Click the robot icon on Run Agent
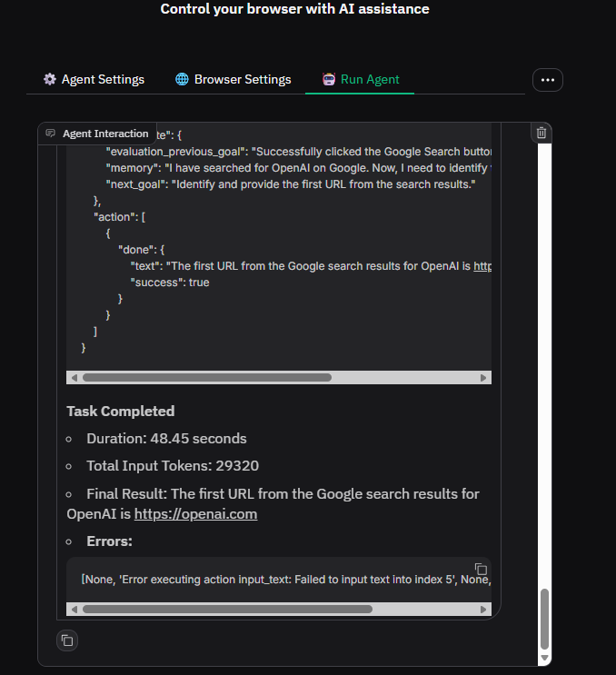Screen dimensions: 616x675 click(x=328, y=79)
